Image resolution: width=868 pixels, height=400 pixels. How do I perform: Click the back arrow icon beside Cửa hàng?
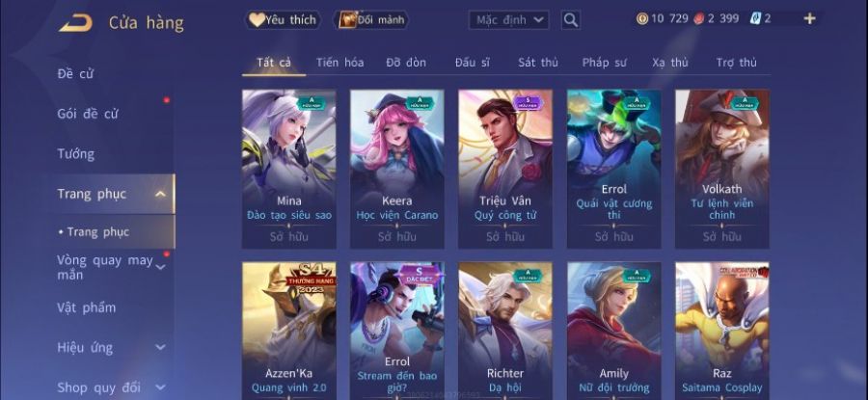point(76,23)
